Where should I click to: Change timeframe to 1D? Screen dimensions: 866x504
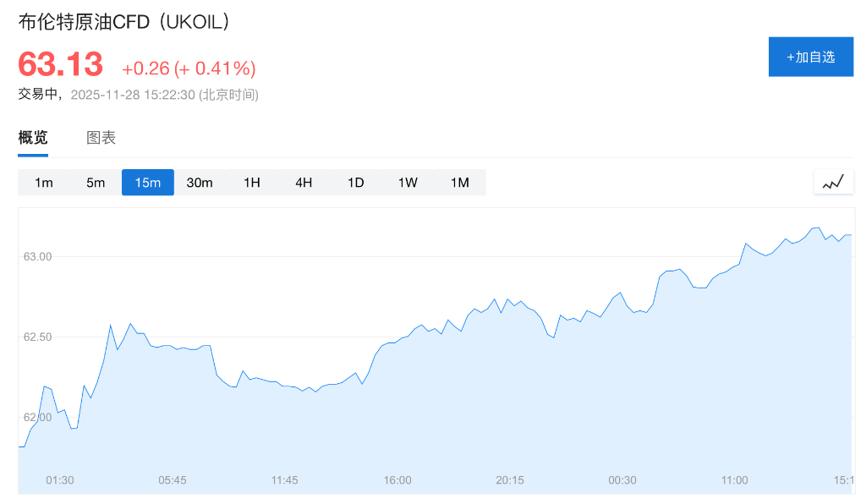[x=356, y=183]
